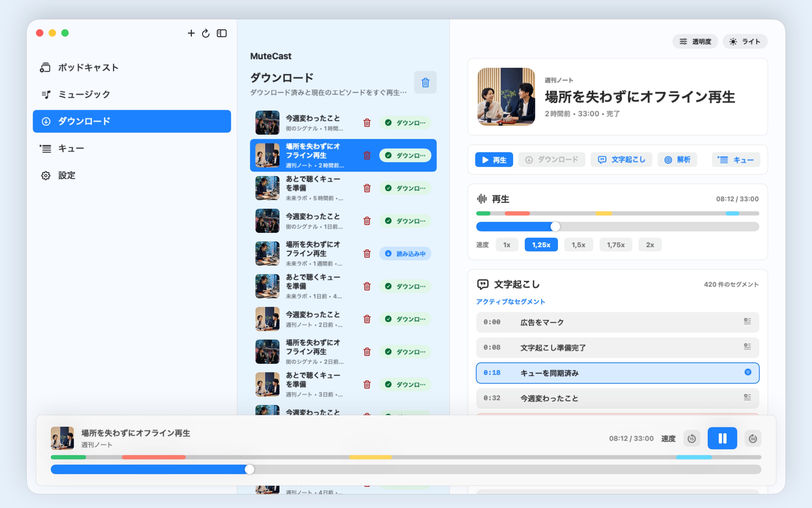The image size is (812, 508).
Task: Click the segment icon on the 広告をマーク row
Action: (x=747, y=321)
